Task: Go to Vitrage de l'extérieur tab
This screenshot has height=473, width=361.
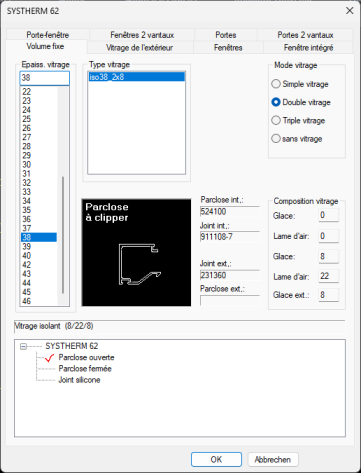Action: [139, 48]
